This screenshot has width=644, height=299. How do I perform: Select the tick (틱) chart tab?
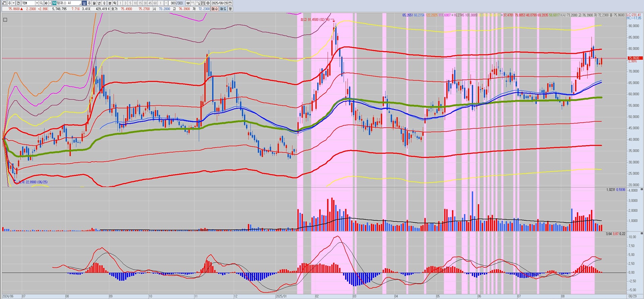tap(115, 3)
